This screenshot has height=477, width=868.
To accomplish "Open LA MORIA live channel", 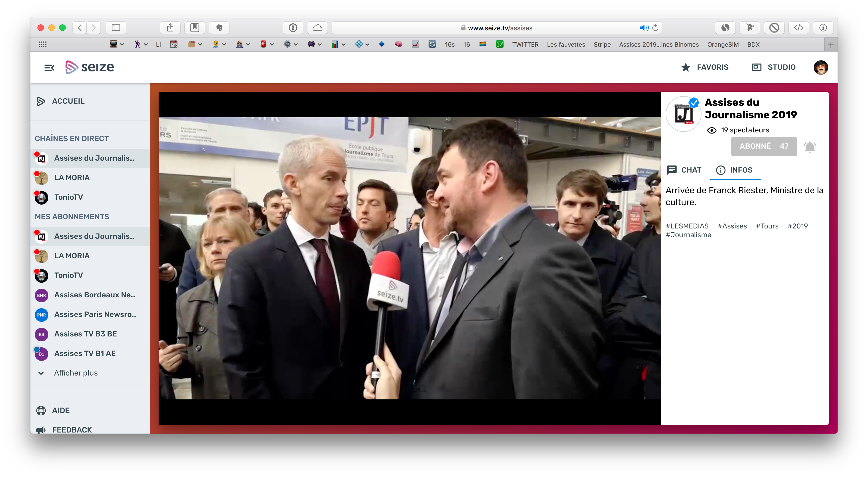I will point(72,177).
